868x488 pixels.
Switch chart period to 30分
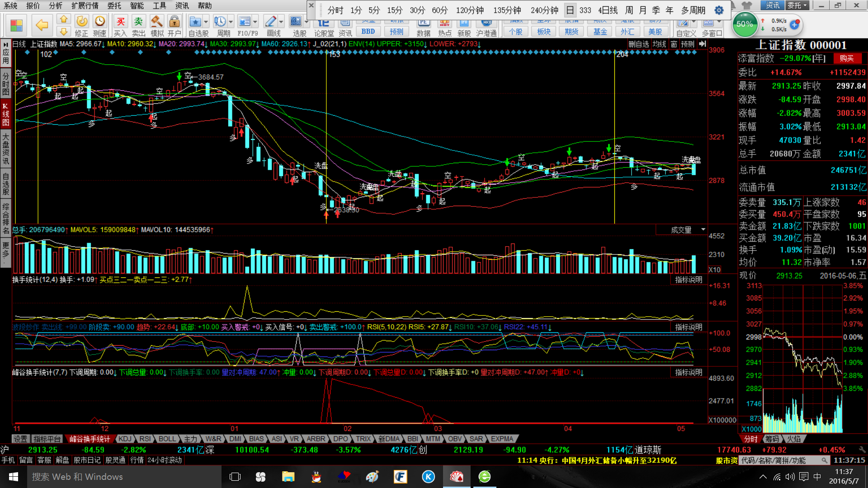pos(418,10)
